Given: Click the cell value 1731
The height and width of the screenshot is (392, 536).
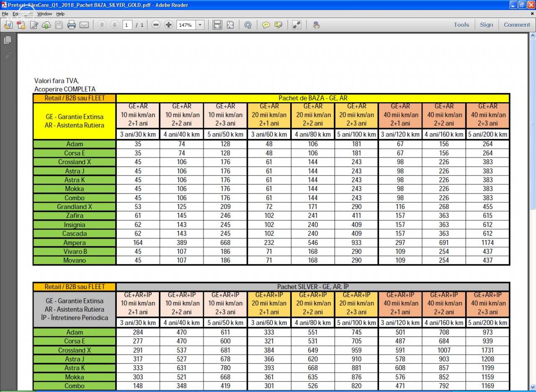Looking at the screenshot, I should click(488, 350).
